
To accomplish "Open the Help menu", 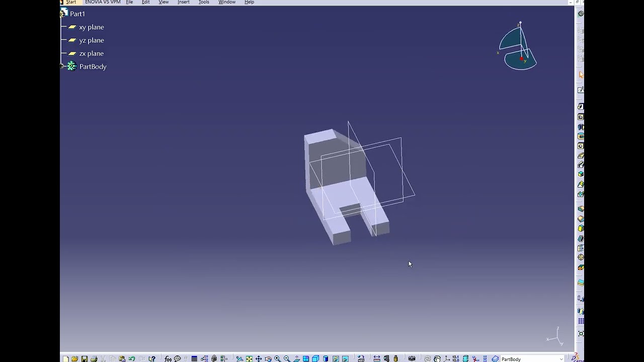I will coord(249,2).
